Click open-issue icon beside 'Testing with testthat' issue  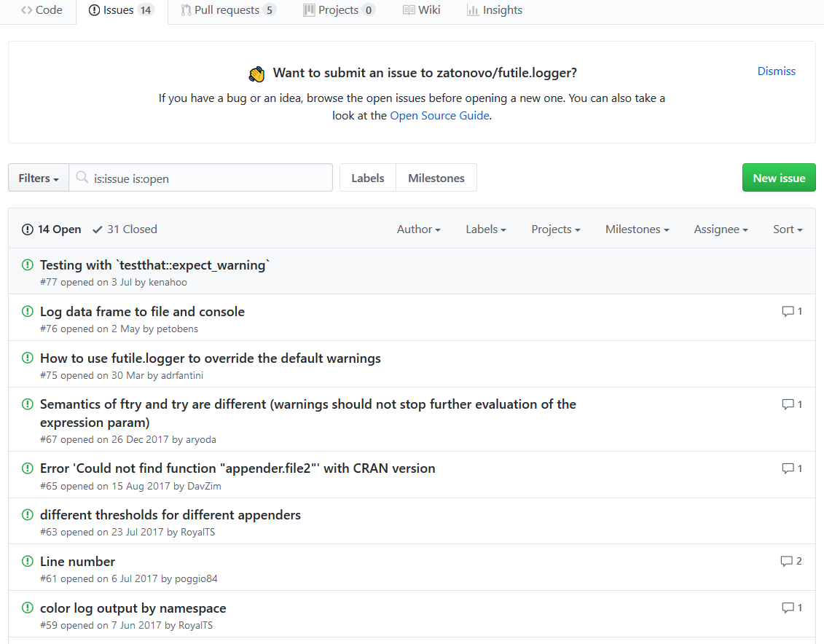tap(28, 265)
